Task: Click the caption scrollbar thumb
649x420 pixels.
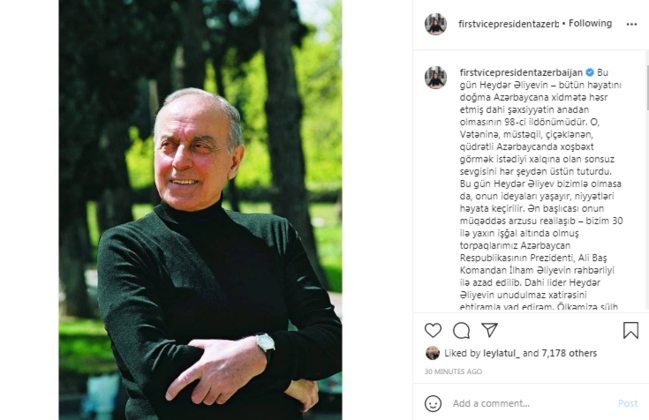Action: point(647,81)
